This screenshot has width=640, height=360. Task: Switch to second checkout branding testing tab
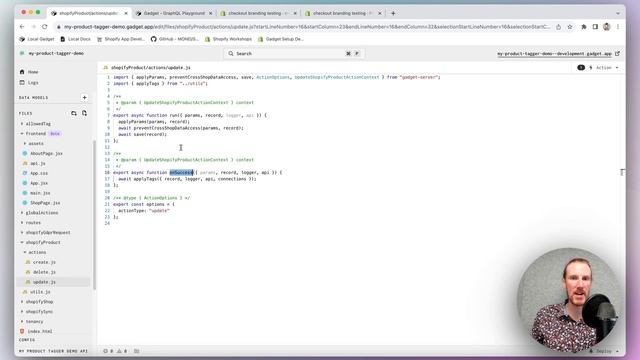(342, 13)
